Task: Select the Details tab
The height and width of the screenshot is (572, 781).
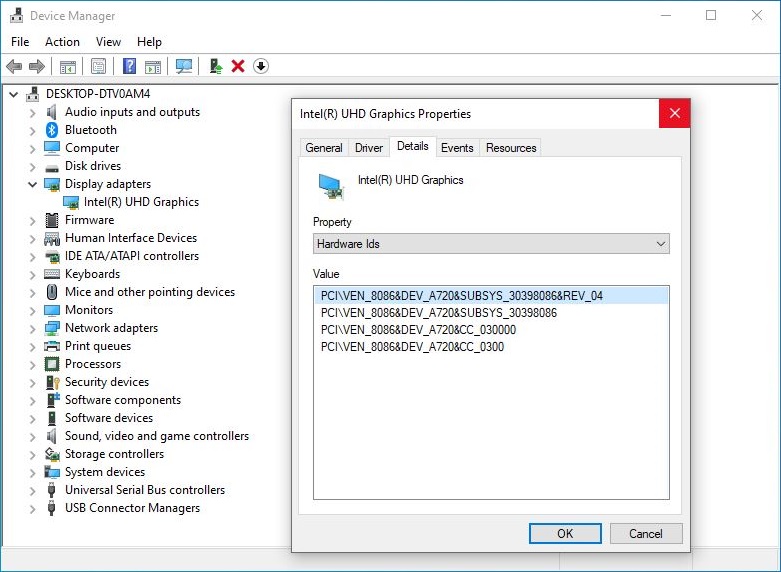Action: pos(413,146)
